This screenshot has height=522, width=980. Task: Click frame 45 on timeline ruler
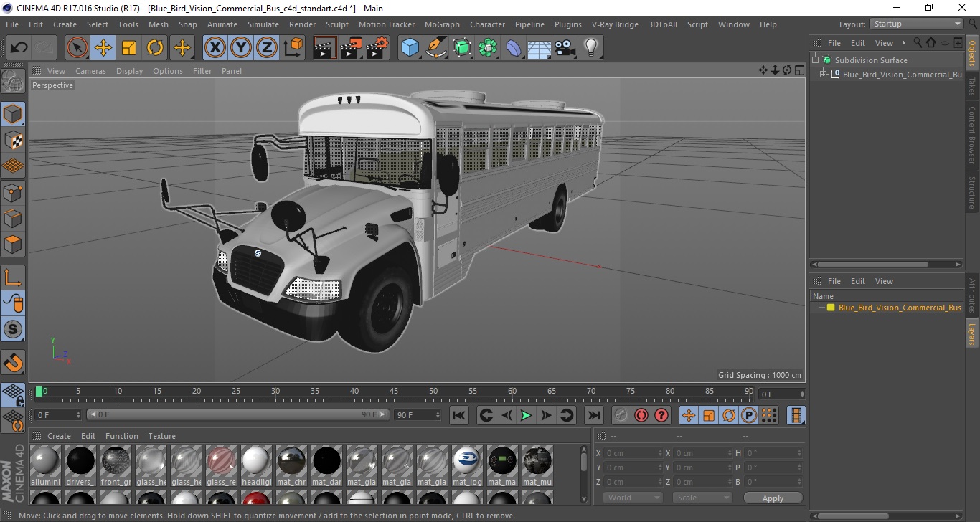(394, 391)
